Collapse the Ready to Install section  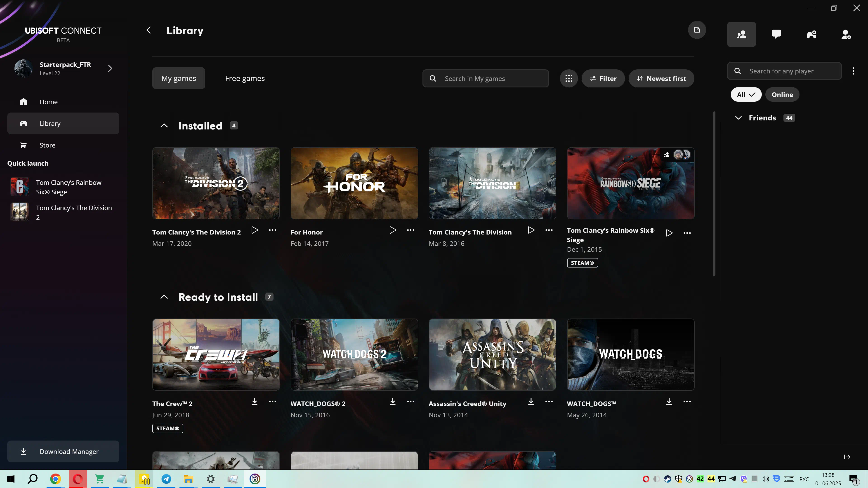coord(164,297)
